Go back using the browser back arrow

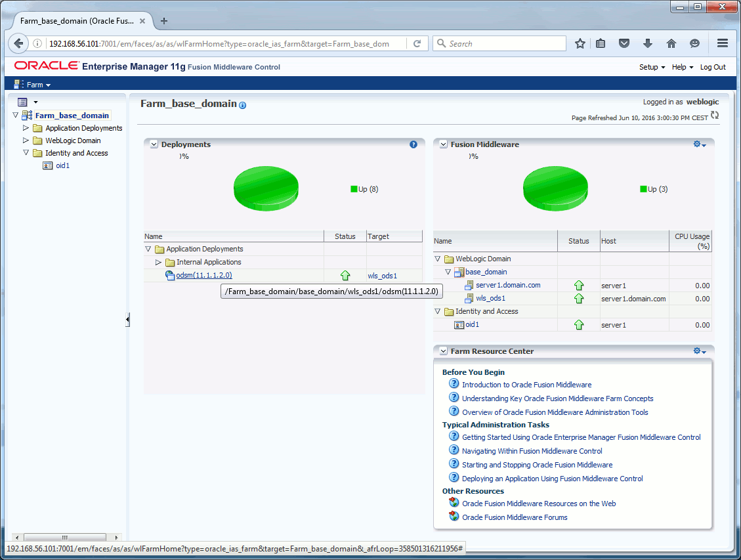18,43
